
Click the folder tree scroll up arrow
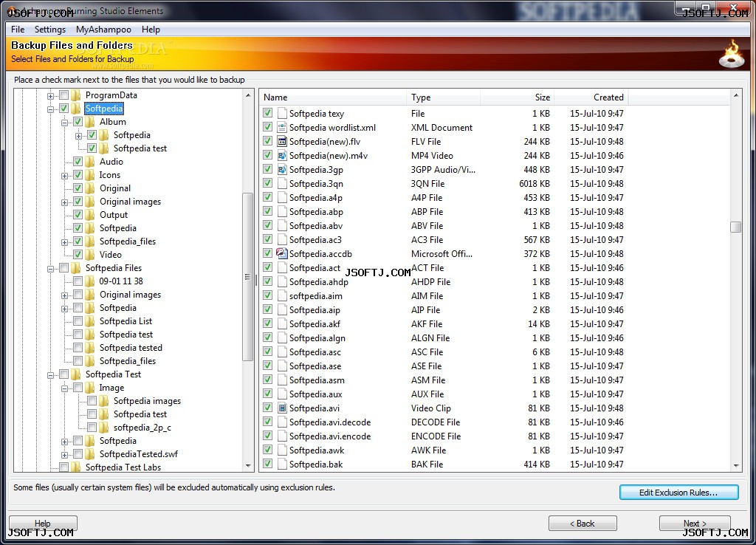tap(248, 95)
